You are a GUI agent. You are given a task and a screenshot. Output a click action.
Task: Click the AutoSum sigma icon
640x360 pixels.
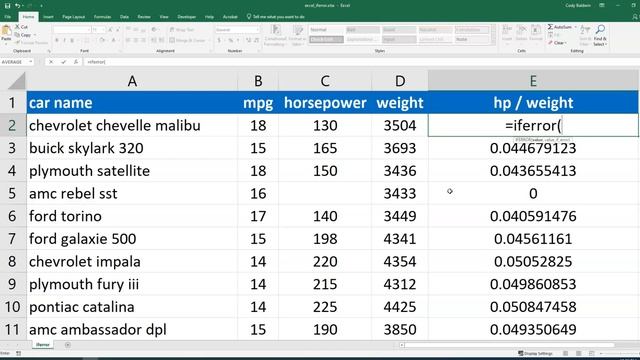point(550,27)
